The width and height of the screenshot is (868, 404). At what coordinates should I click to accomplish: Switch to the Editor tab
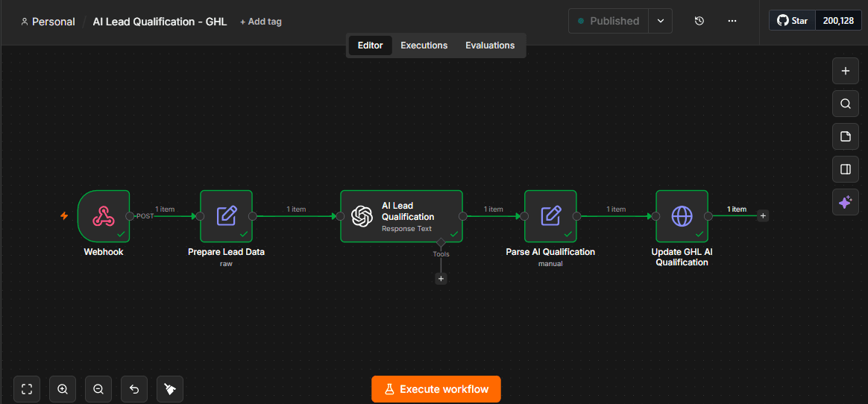pos(371,45)
